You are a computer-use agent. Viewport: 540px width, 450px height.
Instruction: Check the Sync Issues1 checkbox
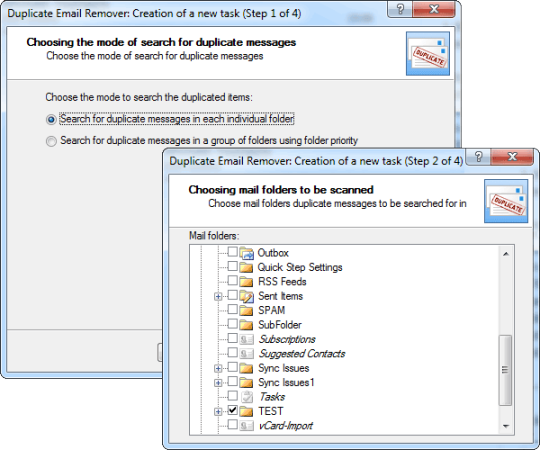pyautogui.click(x=232, y=381)
